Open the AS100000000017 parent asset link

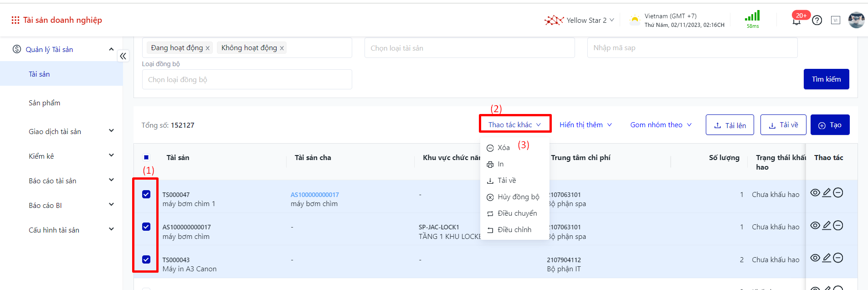tap(314, 195)
